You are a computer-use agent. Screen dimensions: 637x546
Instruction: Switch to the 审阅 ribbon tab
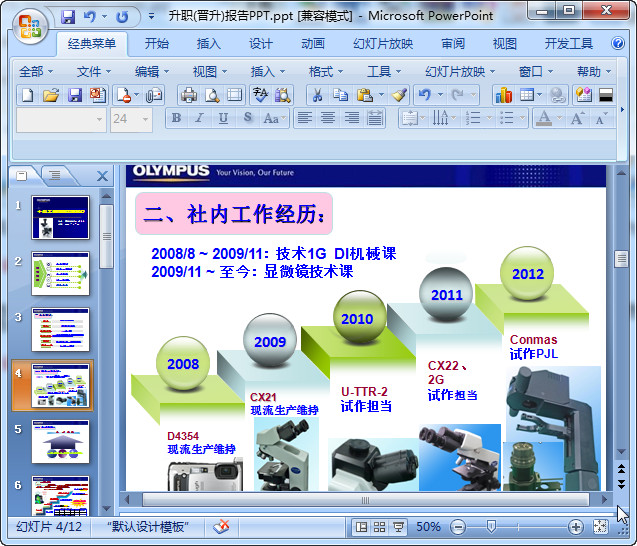[453, 43]
